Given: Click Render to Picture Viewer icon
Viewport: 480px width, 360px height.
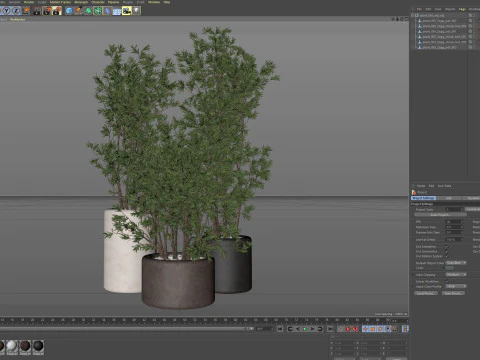Looking at the screenshot, I should [47, 11].
